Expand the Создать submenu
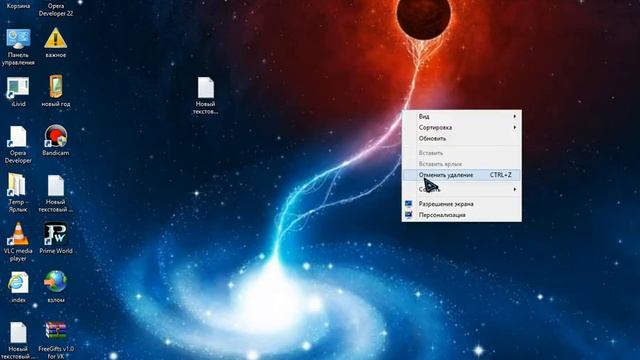Screen dimensions: 640x360 462,189
